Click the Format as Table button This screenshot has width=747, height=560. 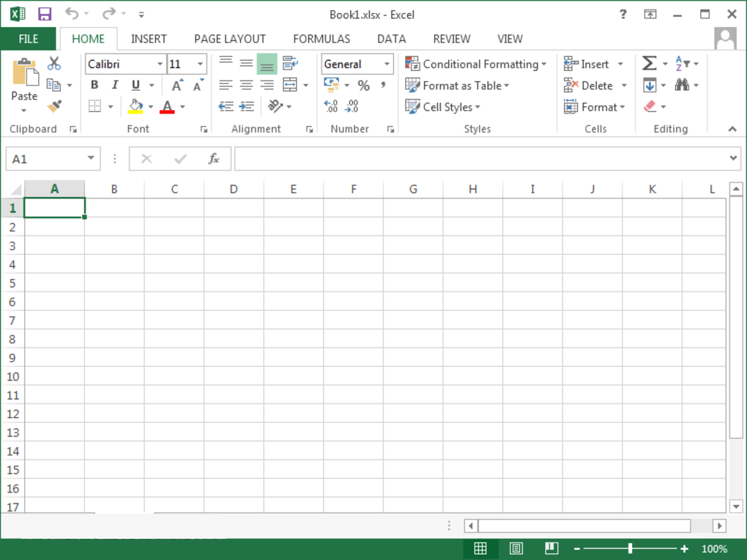[x=458, y=86]
